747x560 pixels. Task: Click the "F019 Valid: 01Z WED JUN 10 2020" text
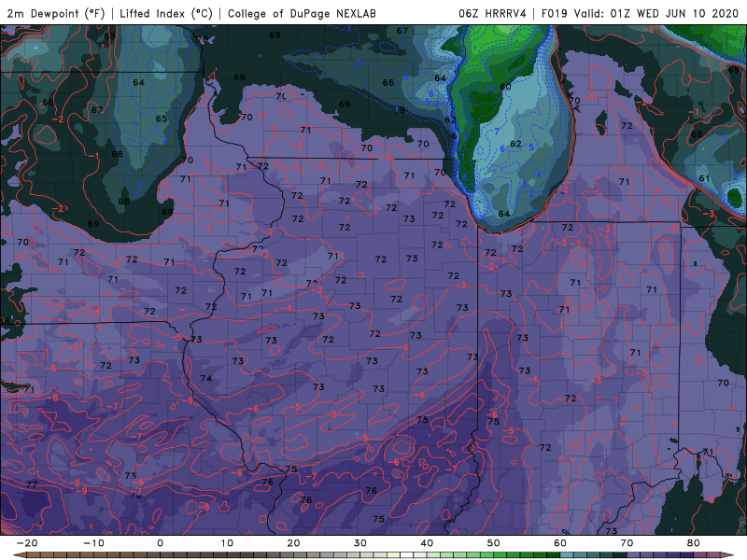tap(640, 13)
